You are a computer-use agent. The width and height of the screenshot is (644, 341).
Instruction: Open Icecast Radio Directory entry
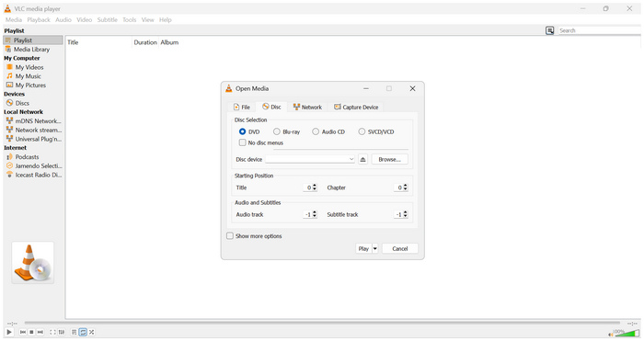click(x=33, y=175)
